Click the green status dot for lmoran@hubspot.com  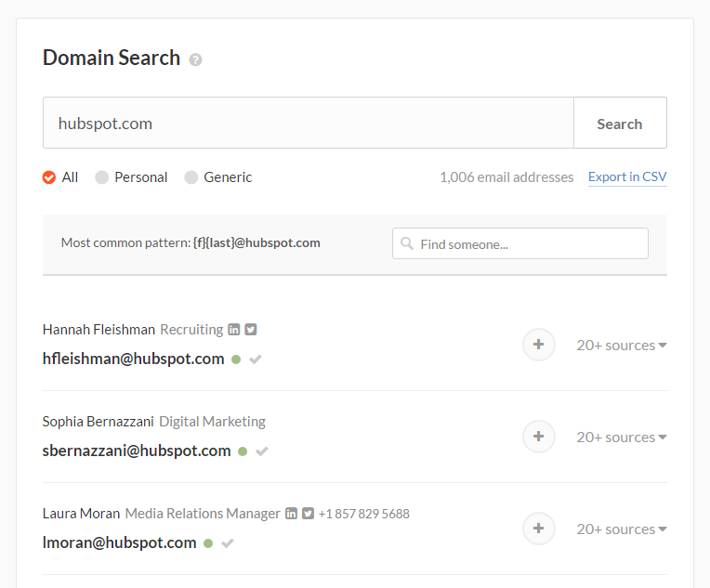pyautogui.click(x=208, y=543)
